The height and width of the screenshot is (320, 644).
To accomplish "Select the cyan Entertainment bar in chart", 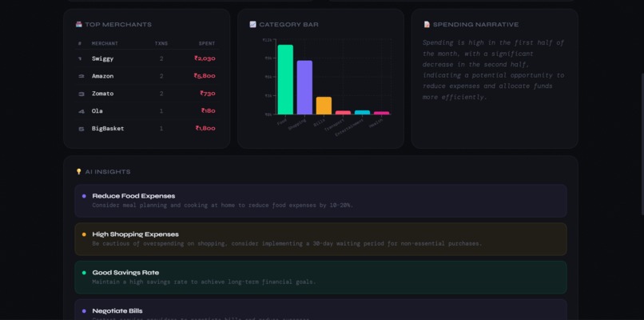I will [362, 112].
